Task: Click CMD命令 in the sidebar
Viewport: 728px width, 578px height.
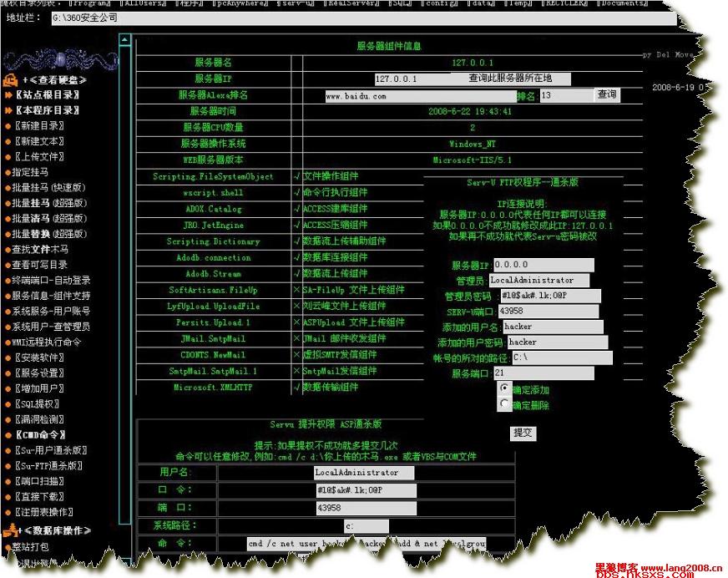Action: [x=40, y=435]
